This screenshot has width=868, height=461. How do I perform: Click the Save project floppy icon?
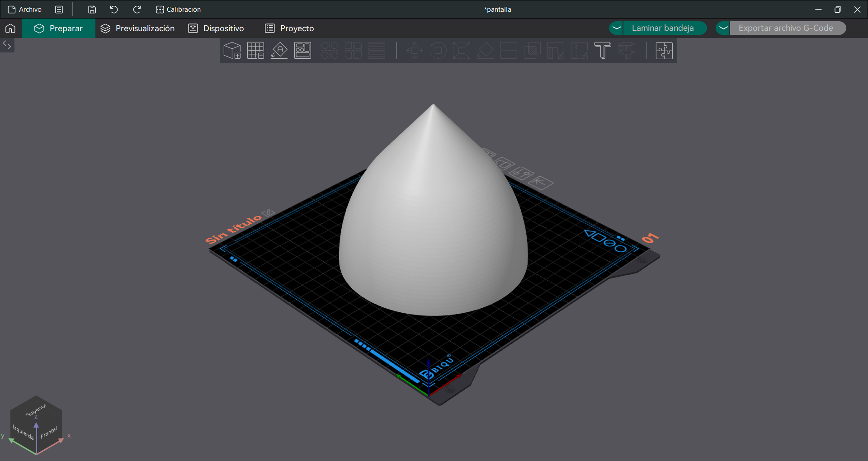(92, 9)
